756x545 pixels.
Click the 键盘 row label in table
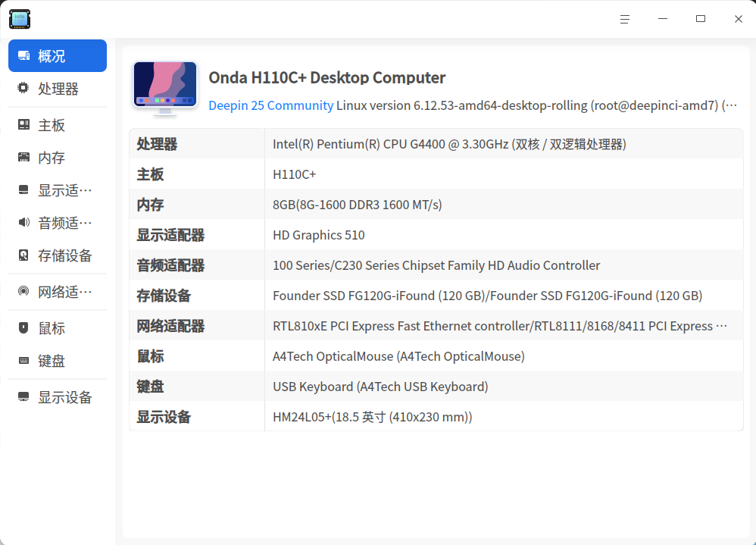(x=151, y=387)
